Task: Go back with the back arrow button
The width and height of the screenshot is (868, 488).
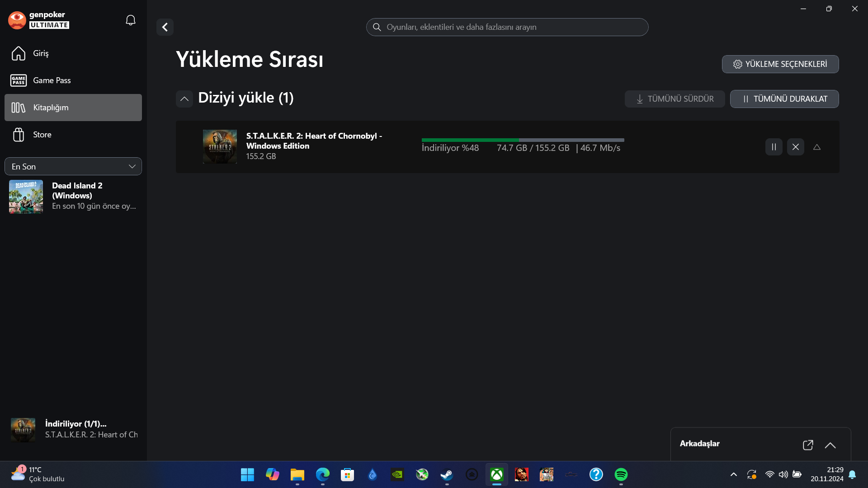Action: click(x=165, y=27)
